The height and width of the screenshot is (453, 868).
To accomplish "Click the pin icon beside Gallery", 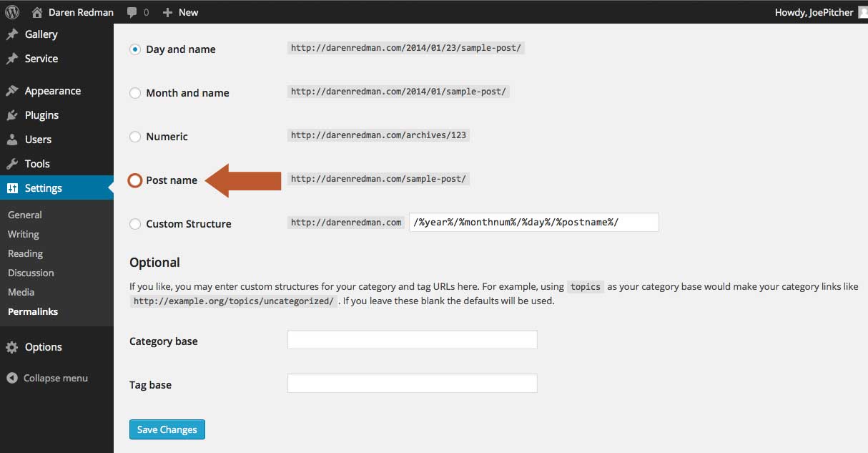I will [x=12, y=34].
